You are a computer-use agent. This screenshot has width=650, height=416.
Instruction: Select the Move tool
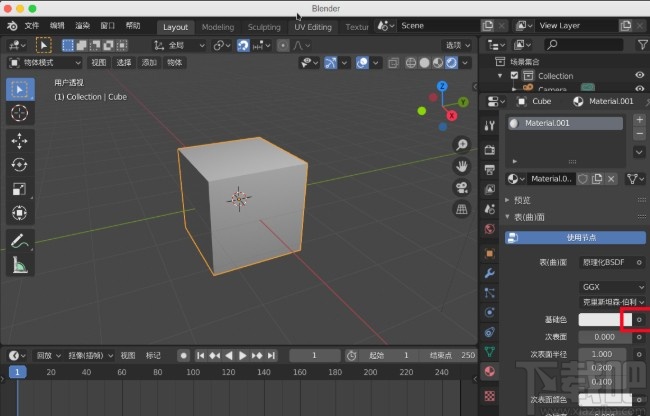click(x=19, y=141)
